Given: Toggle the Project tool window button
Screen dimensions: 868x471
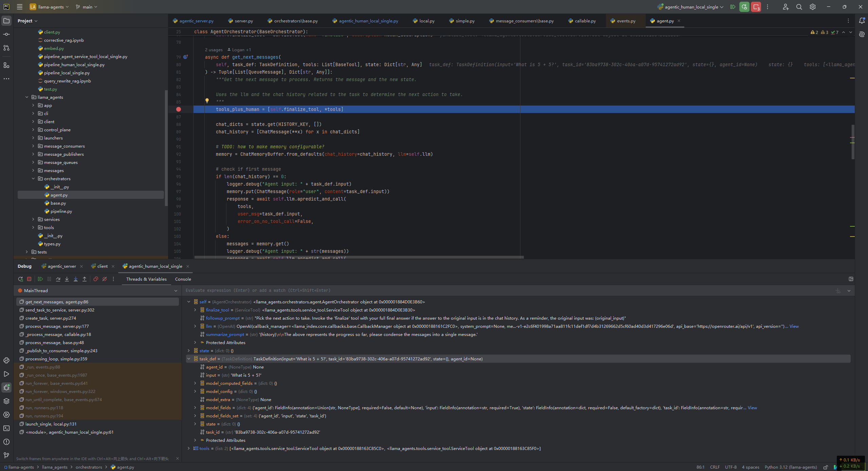Looking at the screenshot, I should click(6, 21).
